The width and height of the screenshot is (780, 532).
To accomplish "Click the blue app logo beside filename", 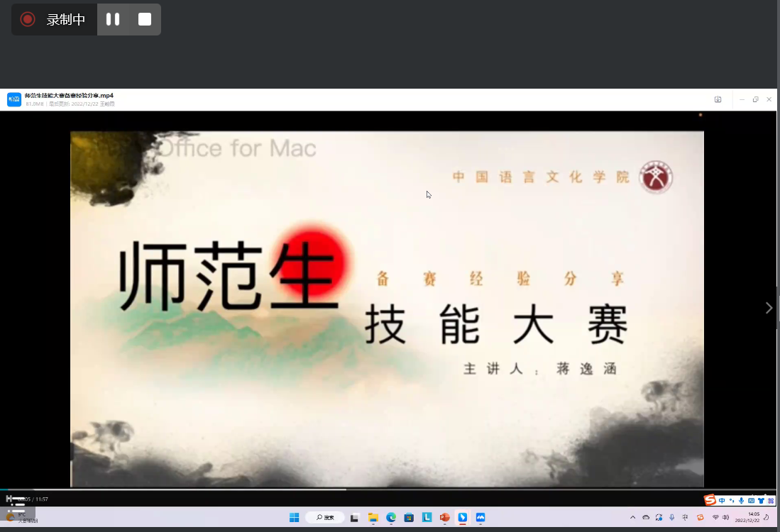I will point(13,99).
